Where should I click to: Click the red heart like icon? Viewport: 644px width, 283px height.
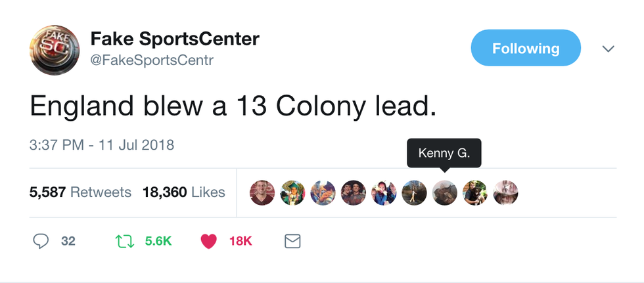click(208, 241)
